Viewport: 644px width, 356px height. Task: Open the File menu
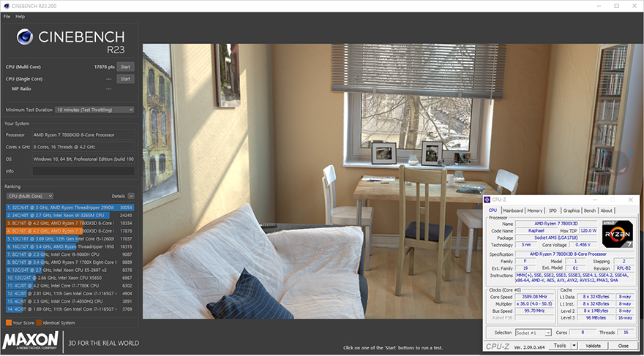click(7, 17)
